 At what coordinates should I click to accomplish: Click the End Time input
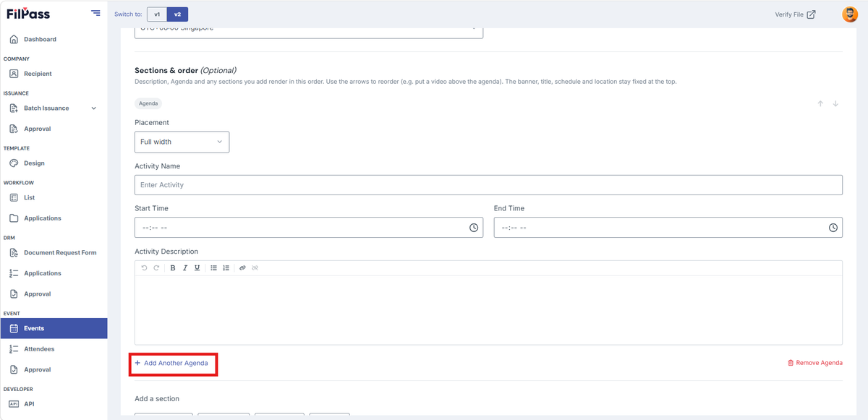coord(668,228)
